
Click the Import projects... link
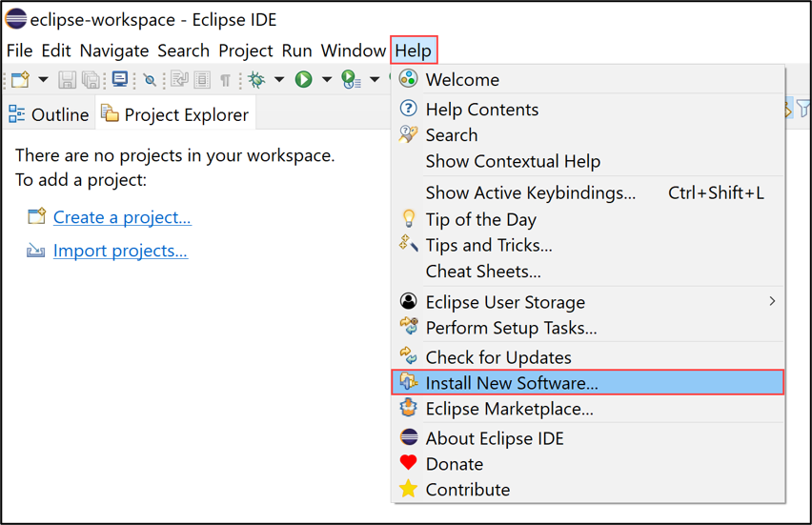120,251
